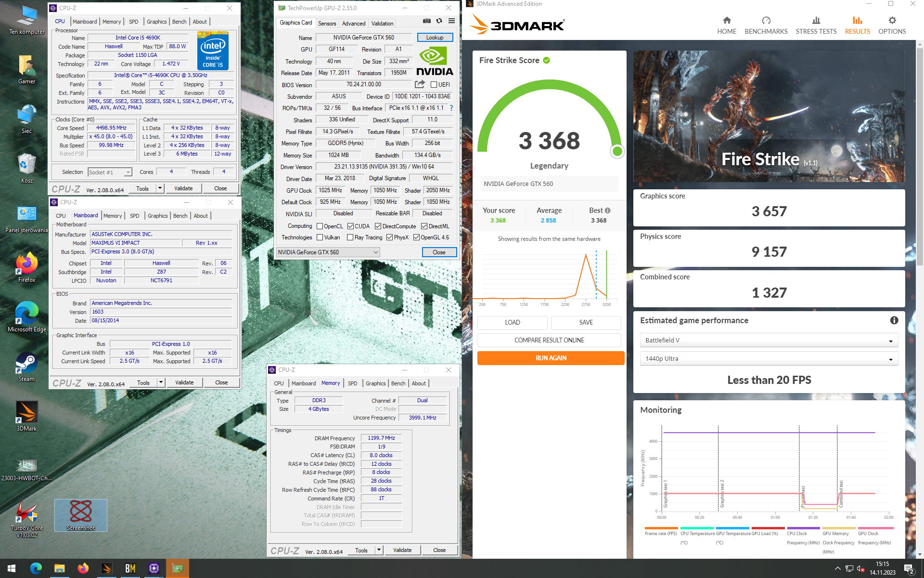Open 3DMark OPTIONS gear

tap(892, 26)
